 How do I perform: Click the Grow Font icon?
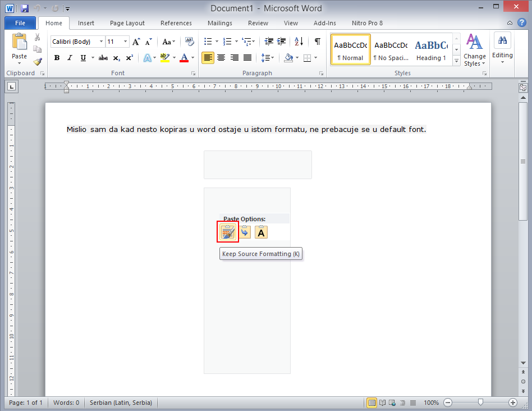coord(136,42)
